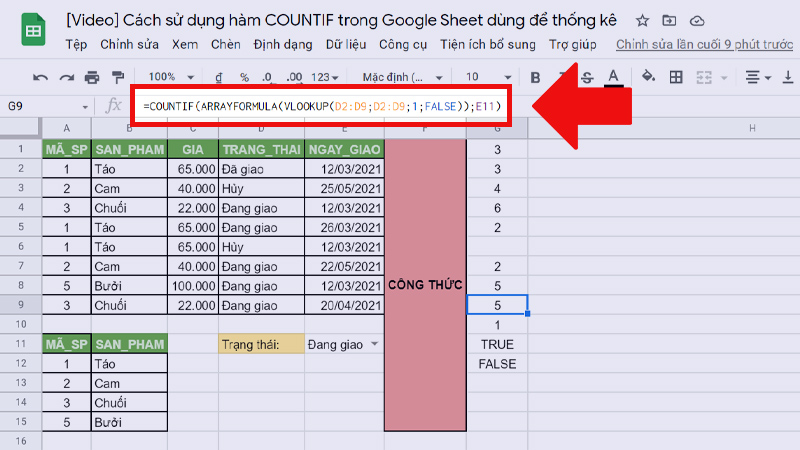The width and height of the screenshot is (800, 450).
Task: Print using the printer icon
Action: [x=92, y=77]
